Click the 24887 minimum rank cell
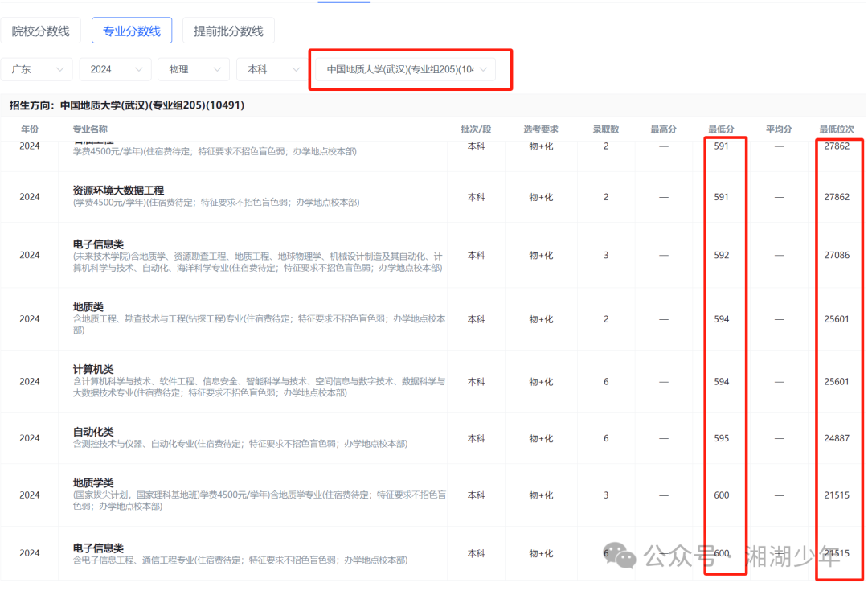Image resolution: width=868 pixels, height=591 pixels. pyautogui.click(x=837, y=438)
